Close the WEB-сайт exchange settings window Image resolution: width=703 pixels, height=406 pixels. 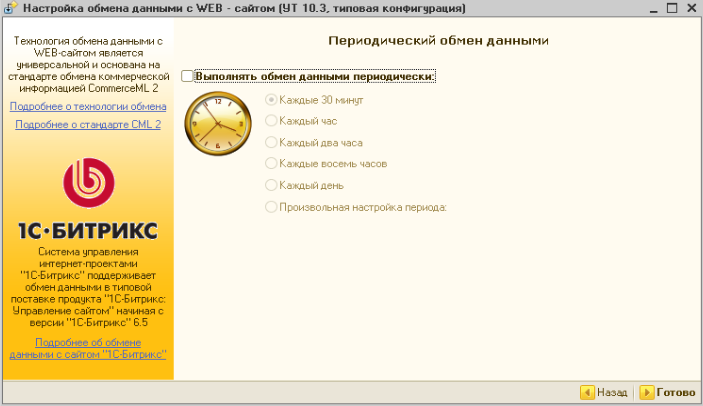coord(691,8)
